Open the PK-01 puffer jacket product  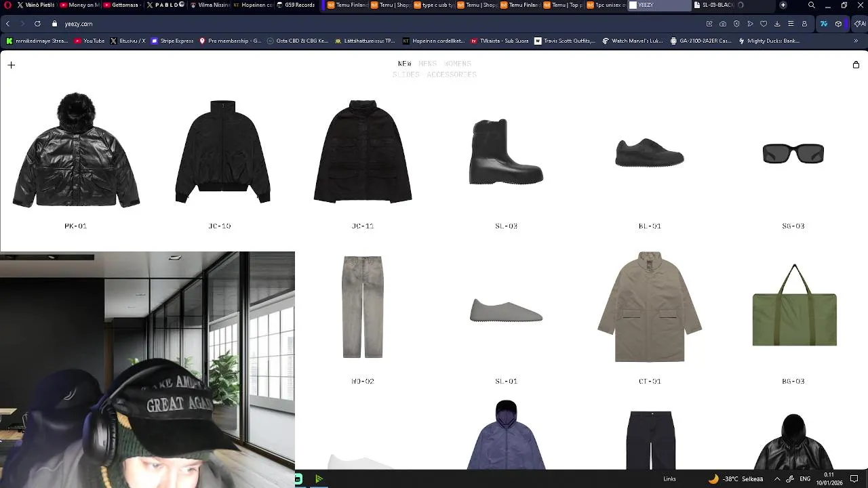coord(76,150)
